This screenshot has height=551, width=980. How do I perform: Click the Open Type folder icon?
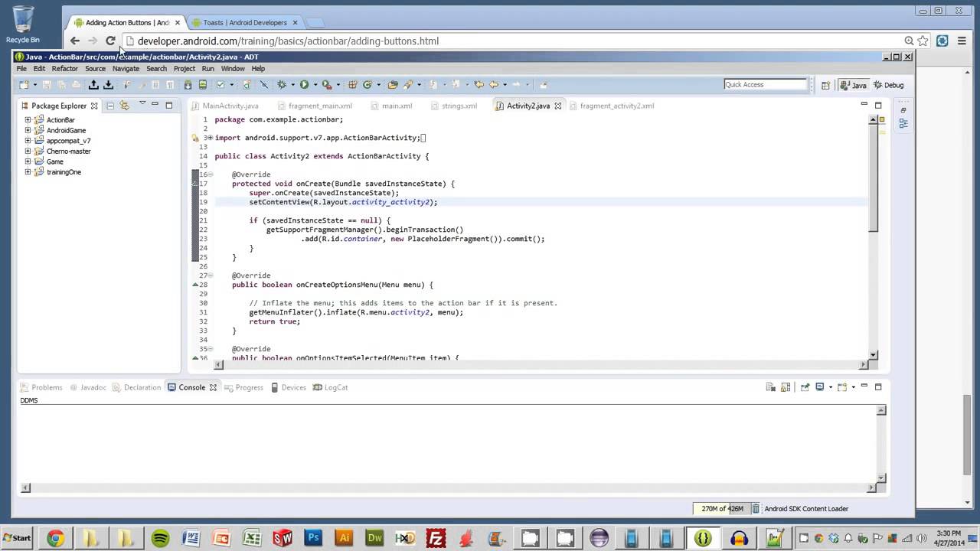click(x=393, y=84)
